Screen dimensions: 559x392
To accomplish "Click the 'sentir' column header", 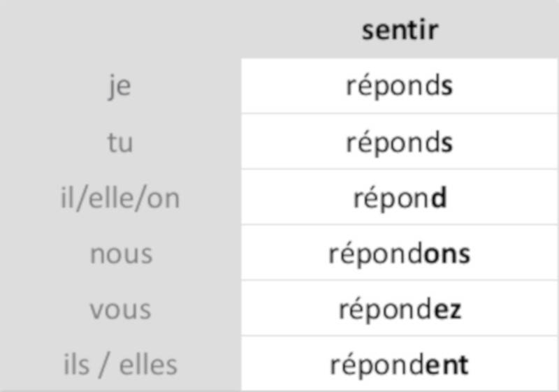I will (399, 30).
